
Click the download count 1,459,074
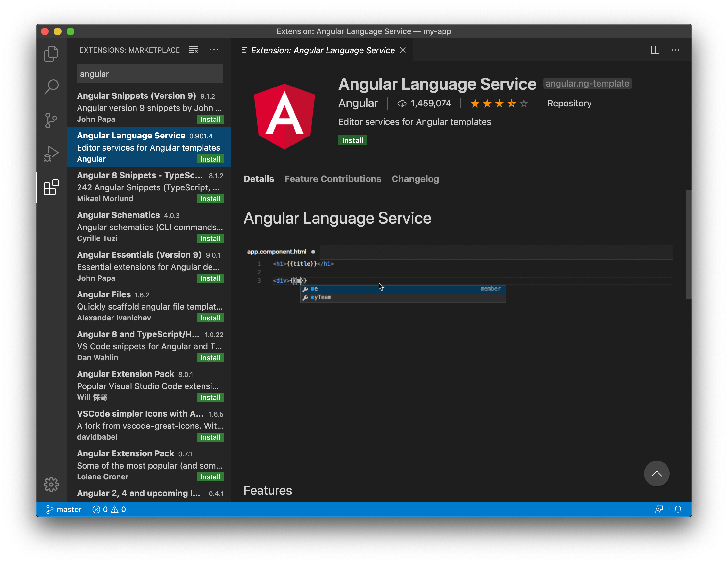[x=431, y=103]
